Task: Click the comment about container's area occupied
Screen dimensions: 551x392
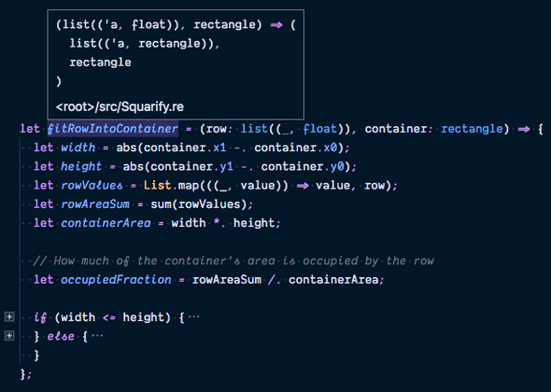Action: 233,261
